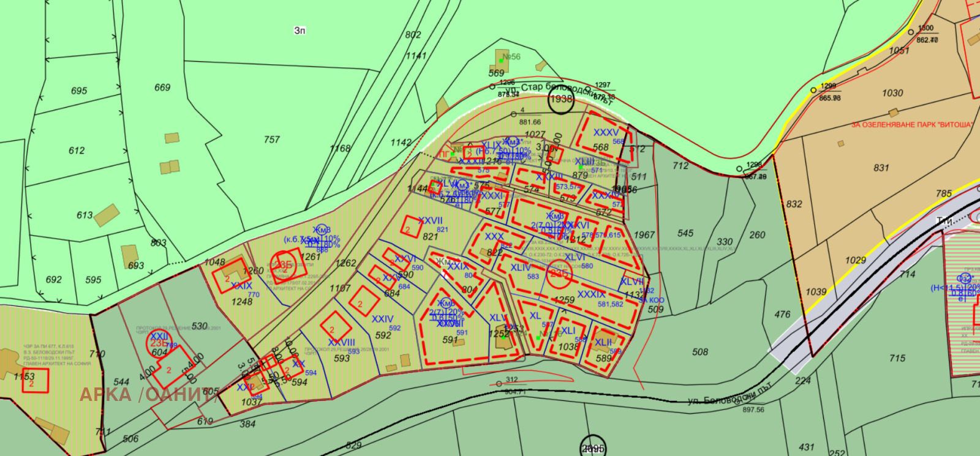This screenshot has width=980, height=456.
Task: Click the XXVII plot label
Action: pos(430,221)
